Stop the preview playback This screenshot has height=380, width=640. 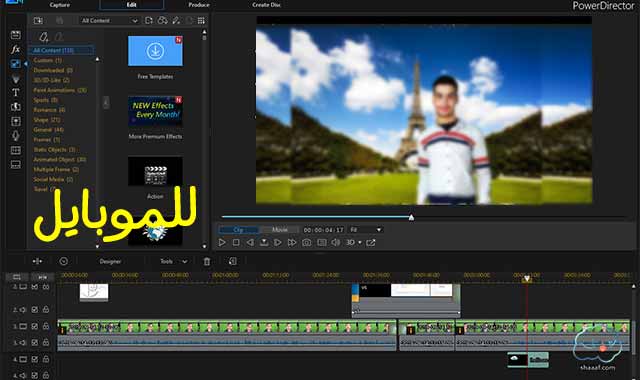[236, 242]
